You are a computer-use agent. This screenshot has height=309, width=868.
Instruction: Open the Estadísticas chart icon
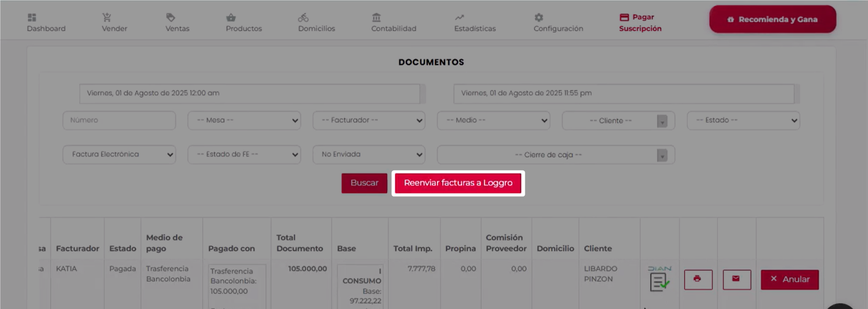459,17
